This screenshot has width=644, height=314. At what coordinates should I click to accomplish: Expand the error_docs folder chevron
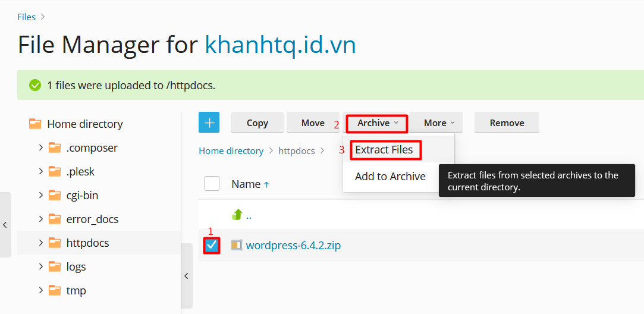pyautogui.click(x=40, y=219)
